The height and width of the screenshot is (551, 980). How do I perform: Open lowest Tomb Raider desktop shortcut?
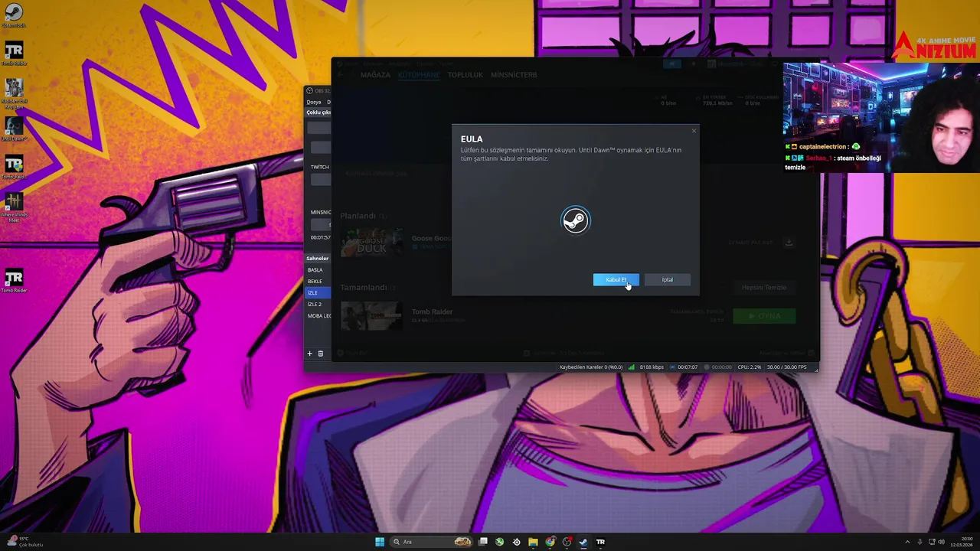13,280
